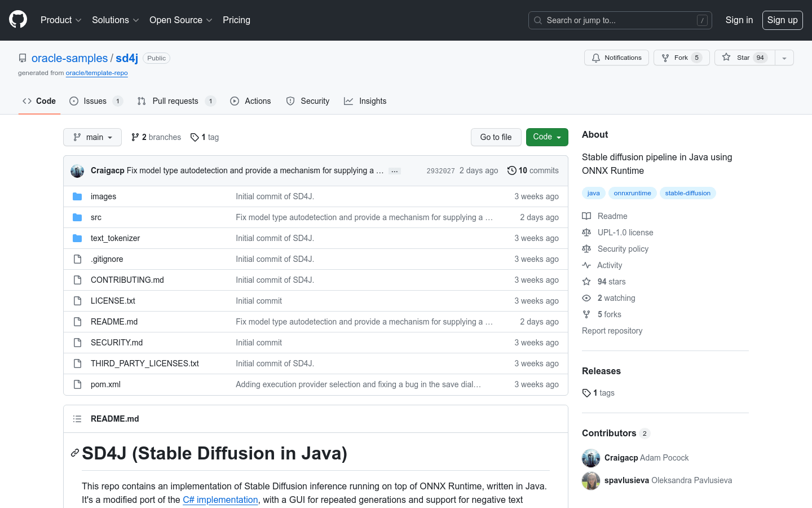812x508 pixels.
Task: Click the folder icon for images
Action: [77, 196]
